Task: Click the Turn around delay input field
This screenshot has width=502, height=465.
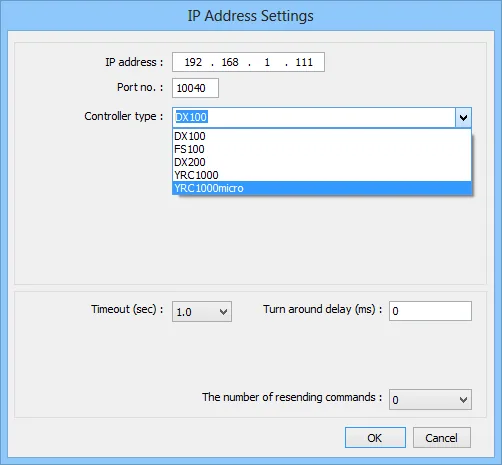Action: click(x=430, y=311)
